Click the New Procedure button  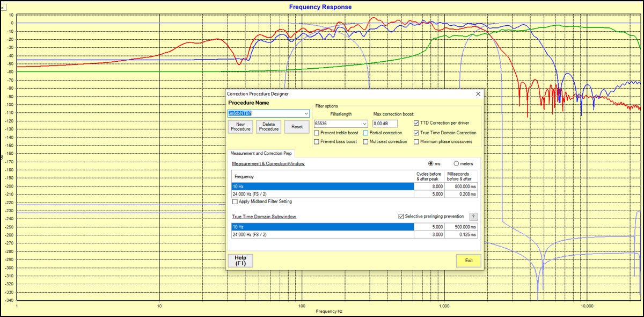click(240, 127)
